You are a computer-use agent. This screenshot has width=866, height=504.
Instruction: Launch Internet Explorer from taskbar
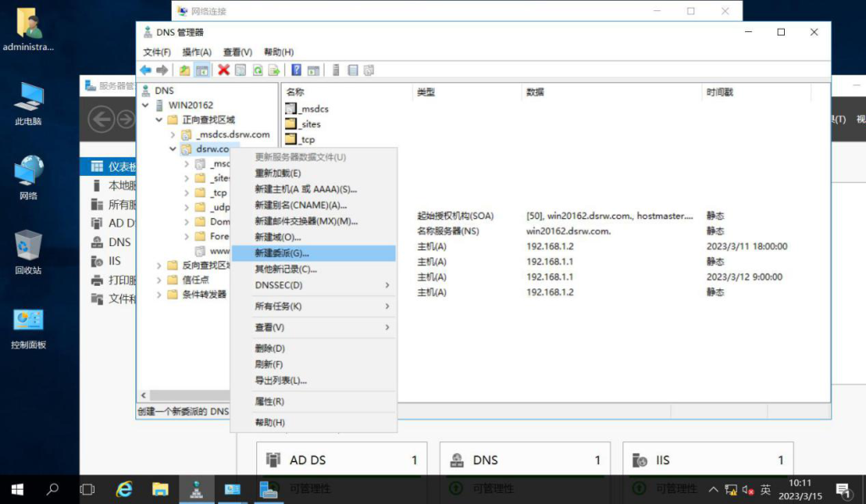[x=124, y=490]
